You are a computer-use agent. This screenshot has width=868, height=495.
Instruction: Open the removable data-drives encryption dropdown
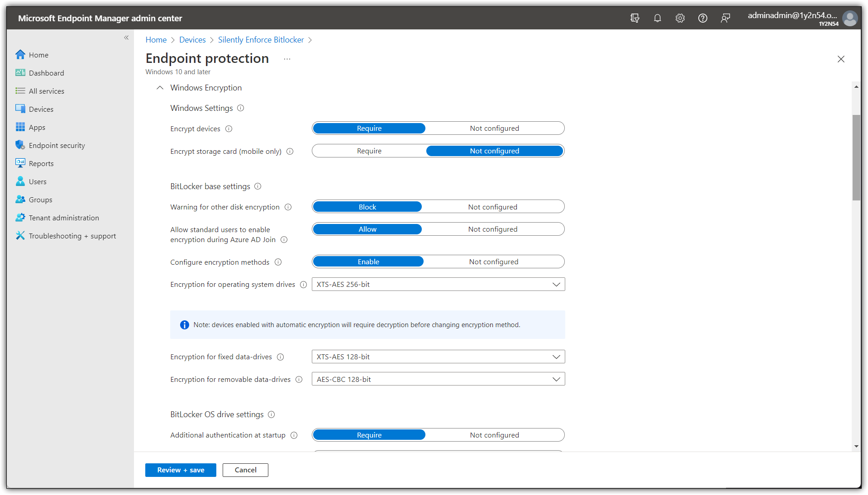[x=556, y=379]
